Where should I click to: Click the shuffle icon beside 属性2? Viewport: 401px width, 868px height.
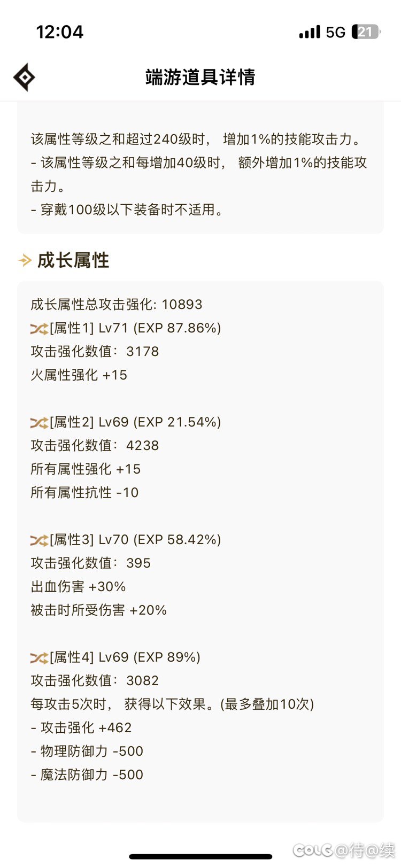pyautogui.click(x=39, y=422)
